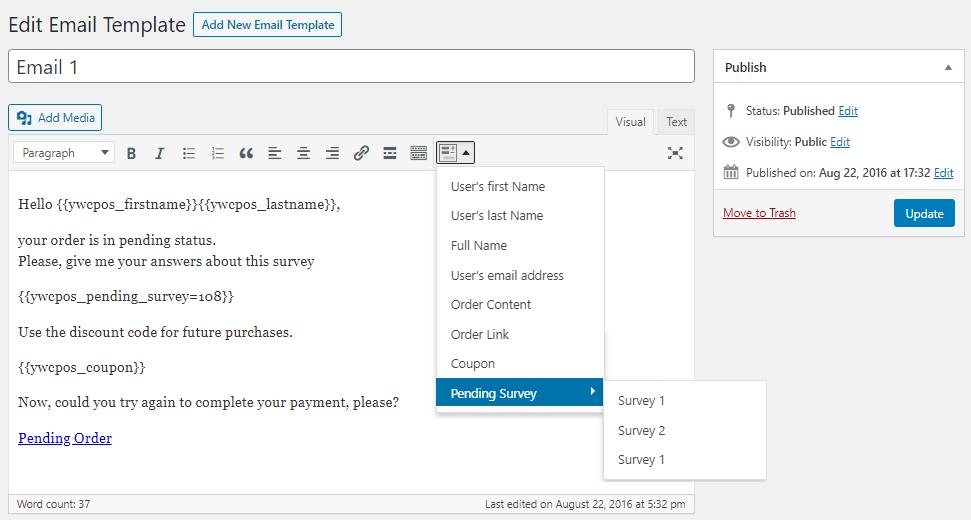Align text to center

[303, 153]
